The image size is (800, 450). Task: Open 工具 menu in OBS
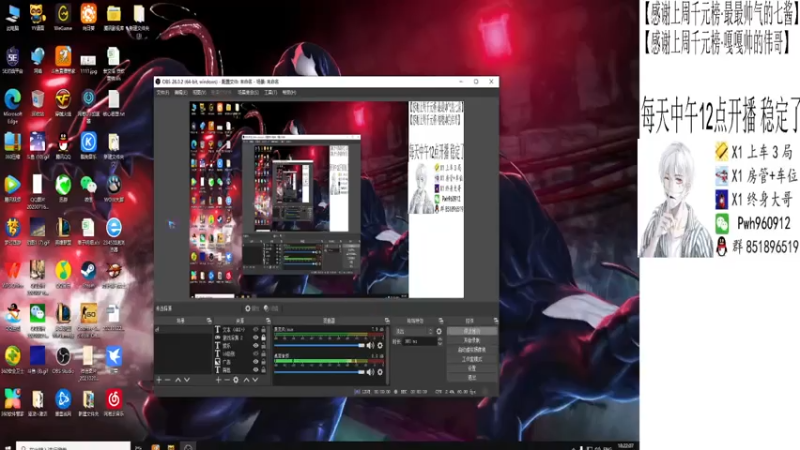(x=270, y=92)
